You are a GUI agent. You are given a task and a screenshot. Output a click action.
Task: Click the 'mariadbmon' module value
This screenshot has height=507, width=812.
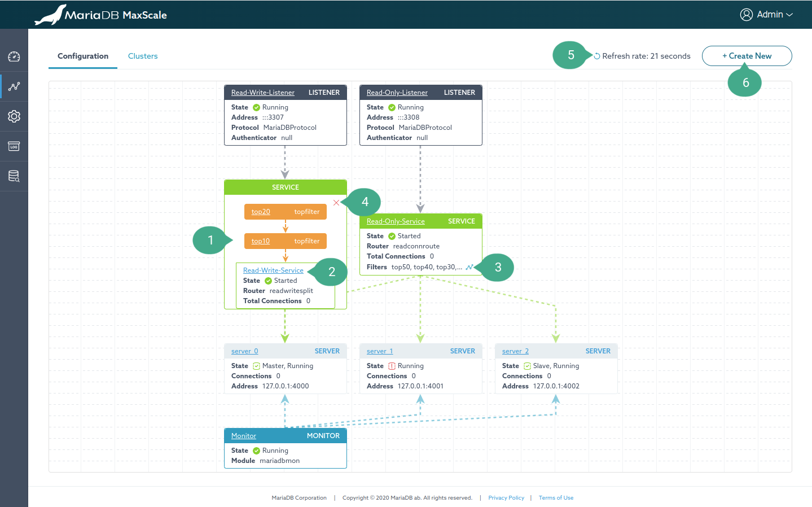[x=280, y=461]
